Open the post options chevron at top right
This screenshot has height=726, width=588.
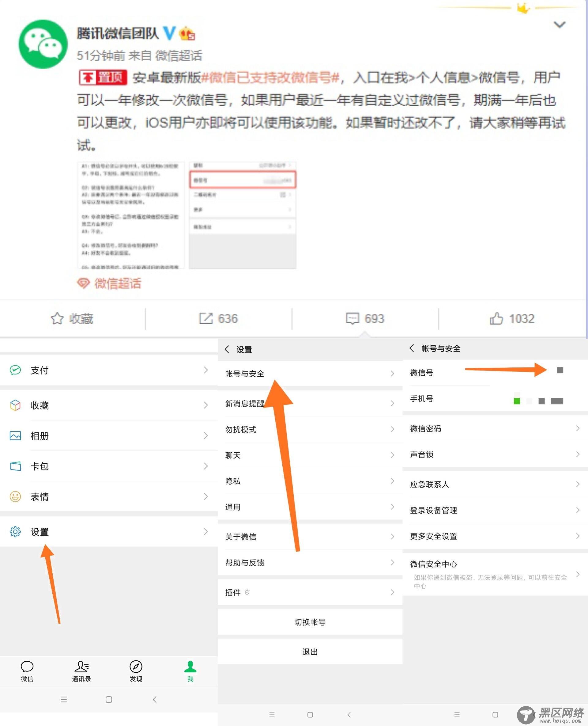pyautogui.click(x=559, y=25)
